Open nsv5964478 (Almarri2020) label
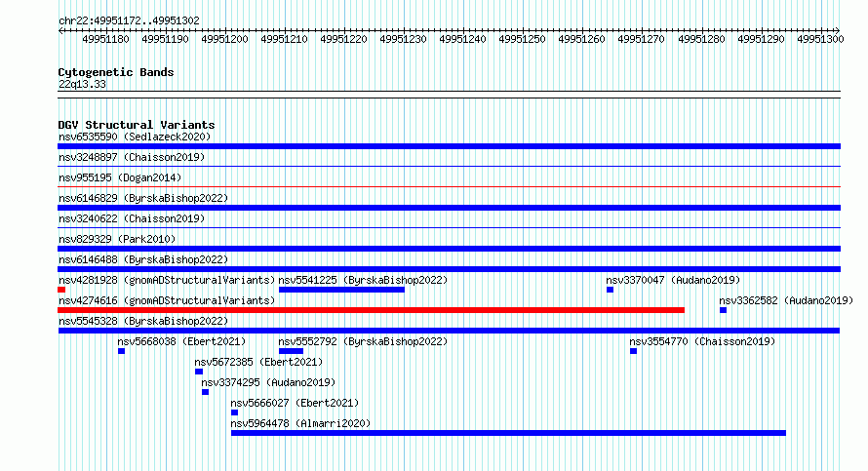This screenshot has width=868, height=471. click(x=300, y=423)
